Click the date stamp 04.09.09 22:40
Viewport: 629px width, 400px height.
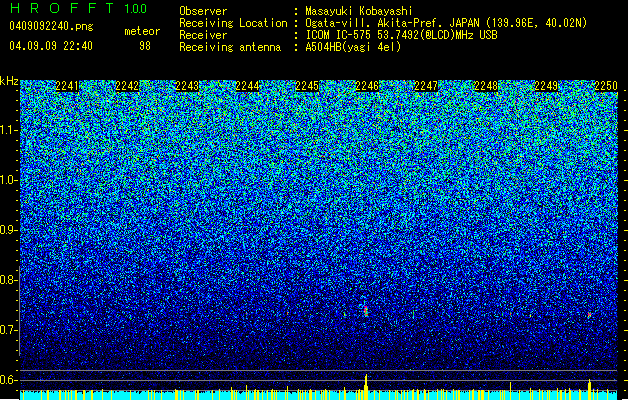[51, 46]
